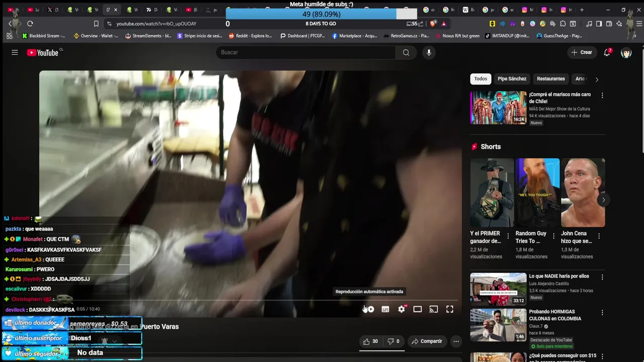644x362 pixels.
Task: Close the active YouTube browser tab
Action: click(x=116, y=10)
